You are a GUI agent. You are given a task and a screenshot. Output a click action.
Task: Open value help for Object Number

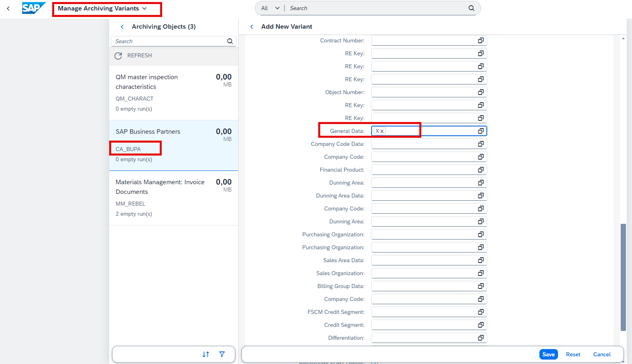coord(481,92)
